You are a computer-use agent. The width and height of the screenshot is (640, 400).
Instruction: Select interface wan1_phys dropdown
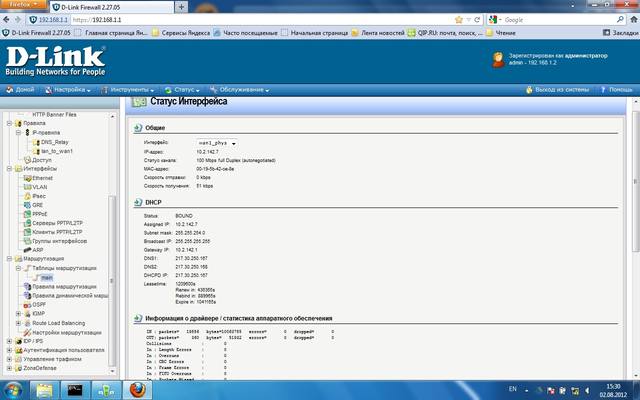[217, 143]
